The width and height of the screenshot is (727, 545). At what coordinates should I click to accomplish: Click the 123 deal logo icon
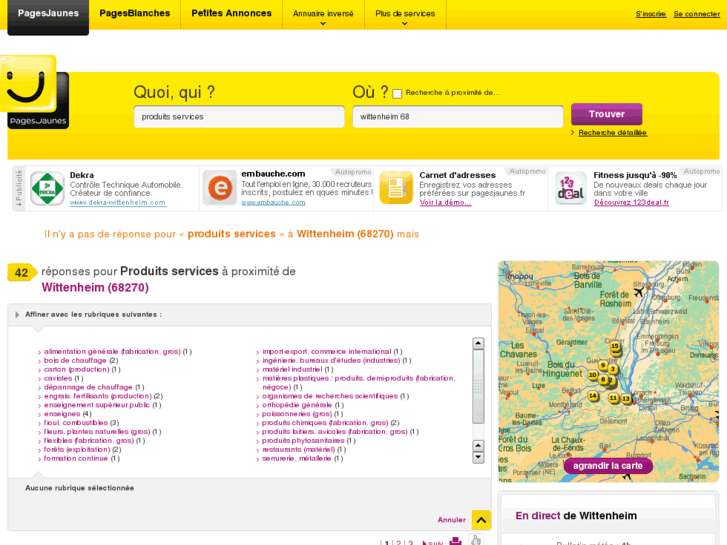571,188
